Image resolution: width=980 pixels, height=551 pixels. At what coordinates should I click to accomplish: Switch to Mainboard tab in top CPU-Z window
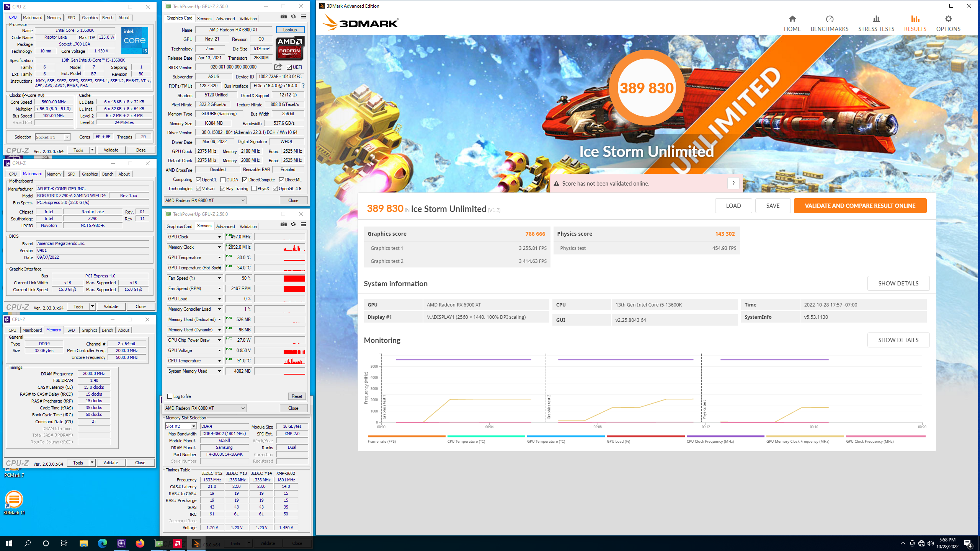coord(33,18)
